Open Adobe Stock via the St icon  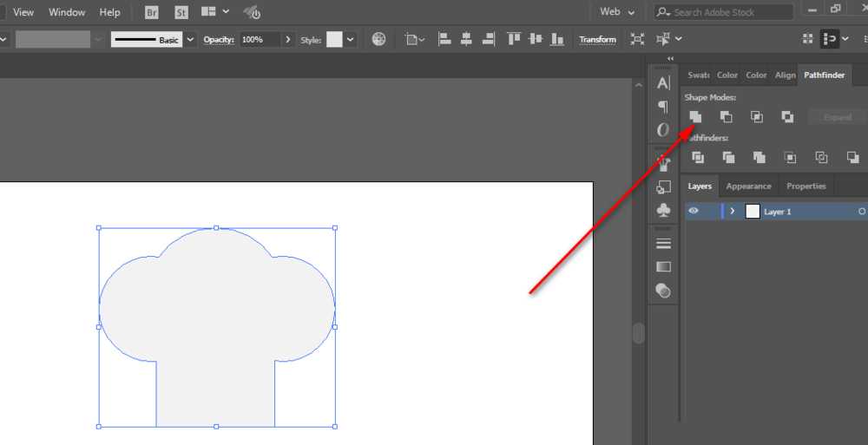click(x=181, y=12)
